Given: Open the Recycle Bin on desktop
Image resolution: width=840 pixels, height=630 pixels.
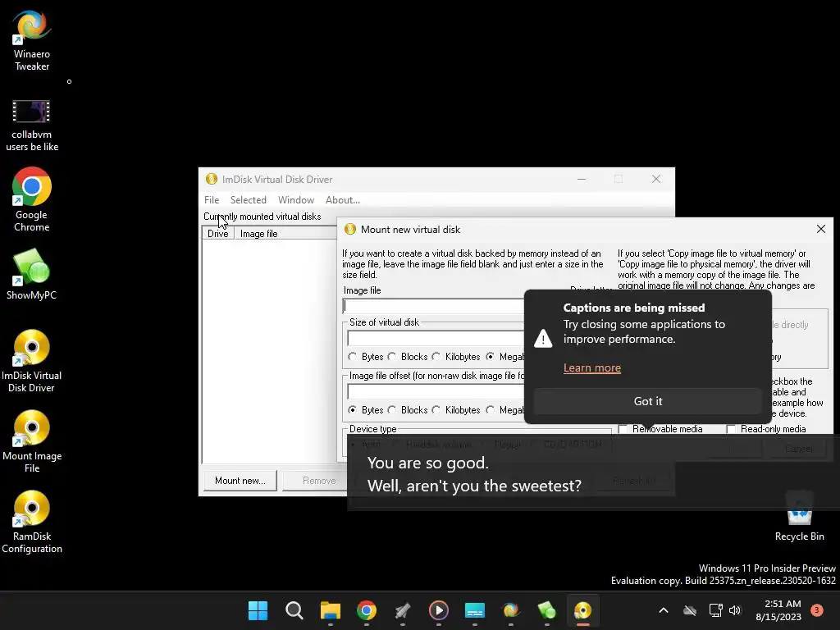Looking at the screenshot, I should 799,517.
